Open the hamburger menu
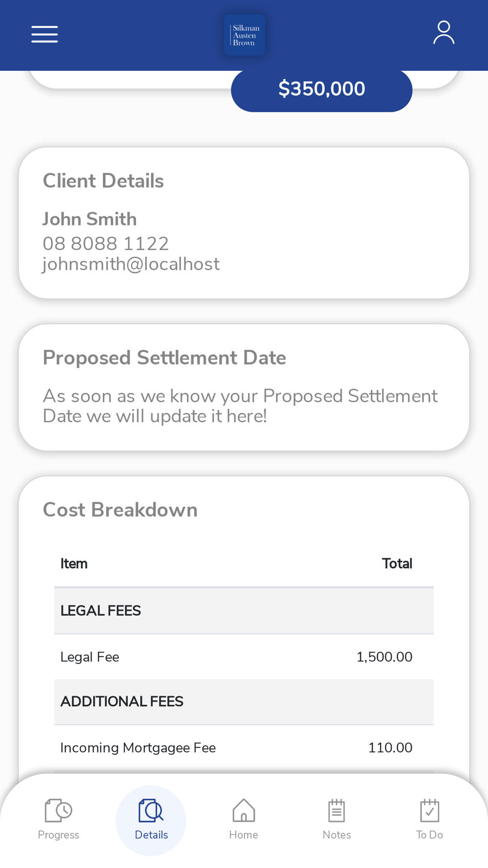 click(44, 34)
